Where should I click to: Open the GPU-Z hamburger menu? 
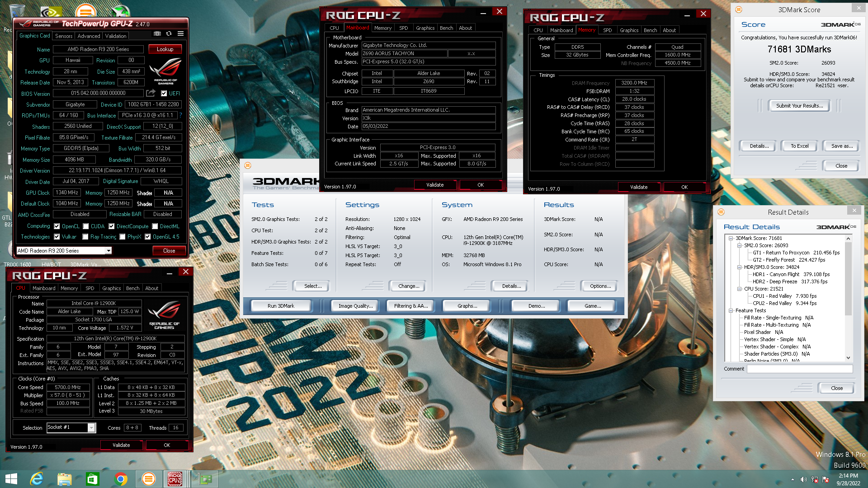pyautogui.click(x=180, y=34)
